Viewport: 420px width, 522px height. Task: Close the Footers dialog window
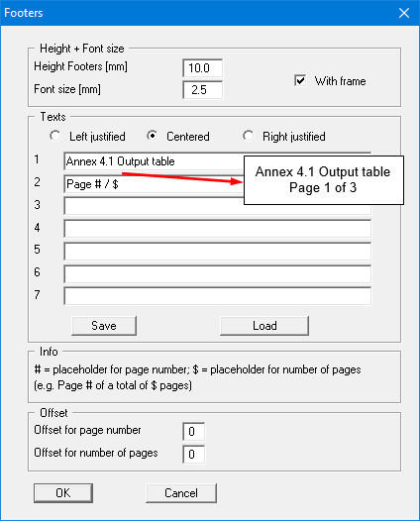[404, 13]
